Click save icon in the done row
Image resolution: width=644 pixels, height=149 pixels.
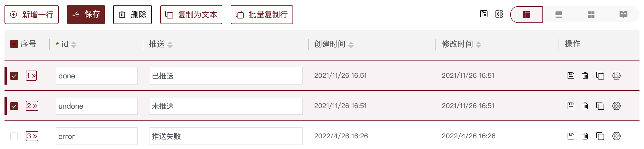[571, 76]
